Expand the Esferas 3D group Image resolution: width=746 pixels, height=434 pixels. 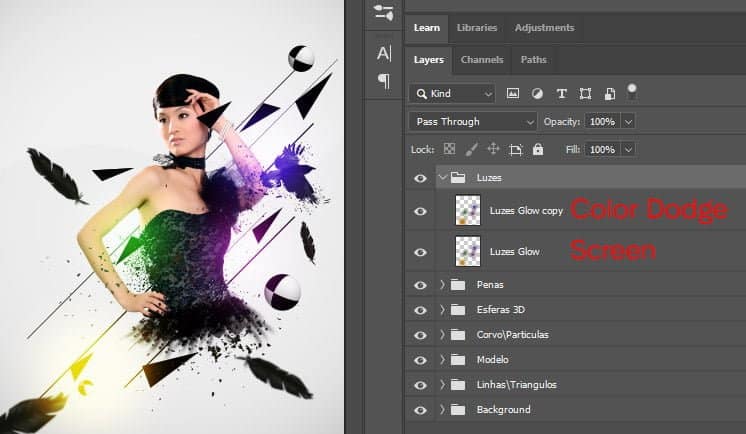click(442, 310)
